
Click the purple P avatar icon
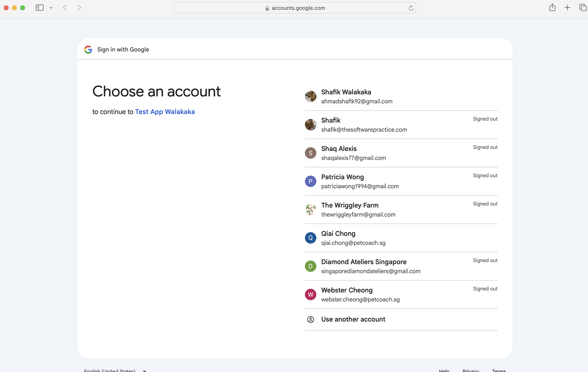click(x=310, y=181)
